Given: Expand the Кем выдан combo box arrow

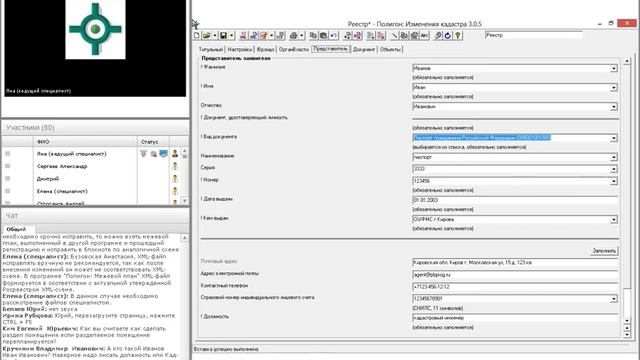Looking at the screenshot, I should [x=613, y=220].
